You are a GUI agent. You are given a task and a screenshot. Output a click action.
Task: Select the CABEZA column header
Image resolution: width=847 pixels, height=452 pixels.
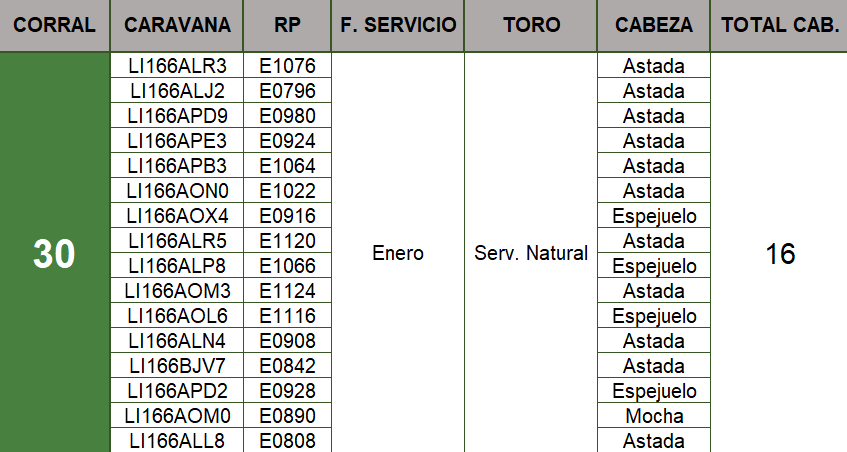click(653, 25)
